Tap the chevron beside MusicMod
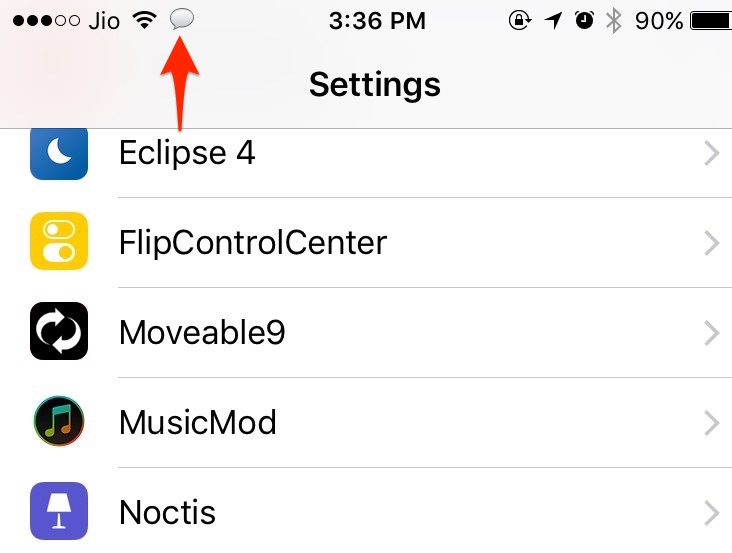This screenshot has width=732, height=553. click(x=711, y=422)
